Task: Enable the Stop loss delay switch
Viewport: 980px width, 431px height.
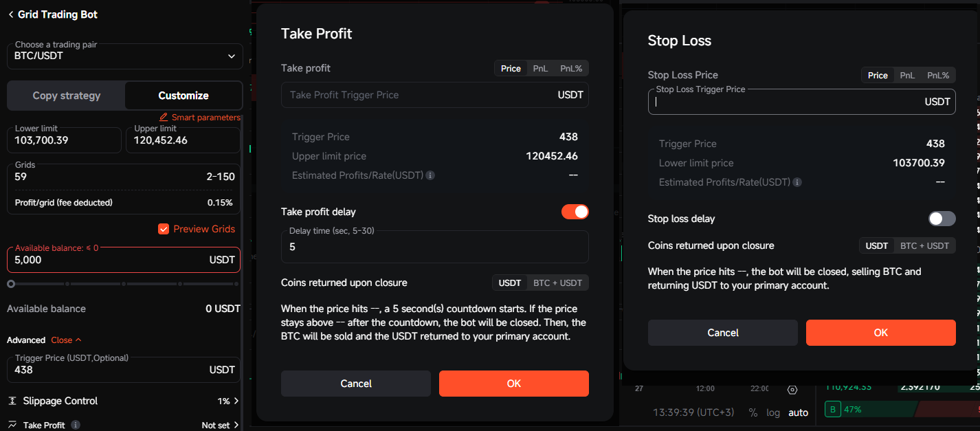Action: click(942, 219)
